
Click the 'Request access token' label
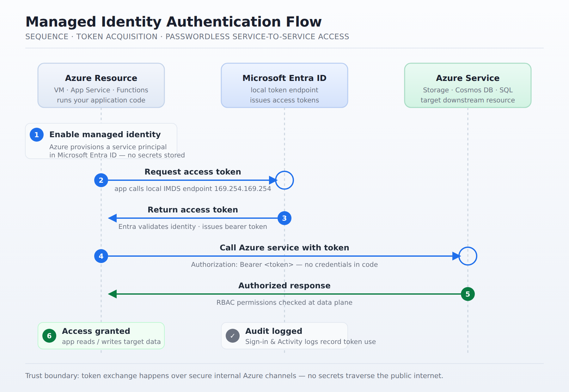[193, 172]
